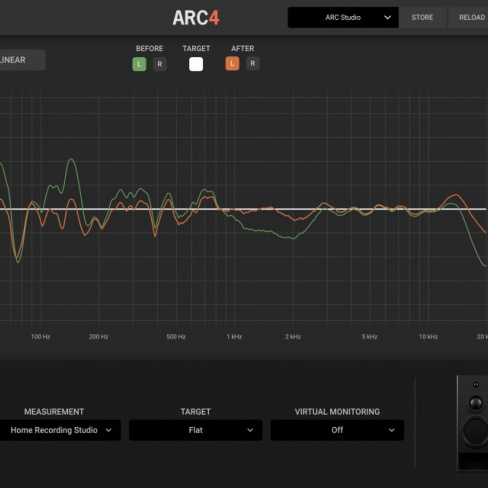Click the TARGET label above the Flat dropdown
488x488 pixels.
196,412
